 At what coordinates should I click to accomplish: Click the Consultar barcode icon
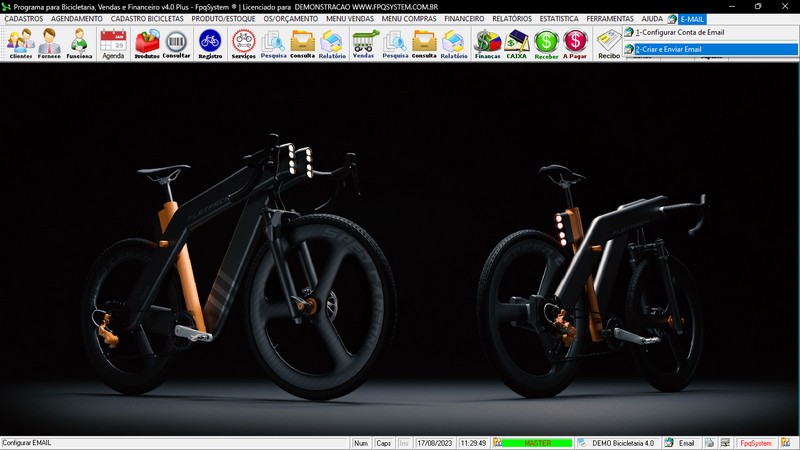pyautogui.click(x=176, y=43)
